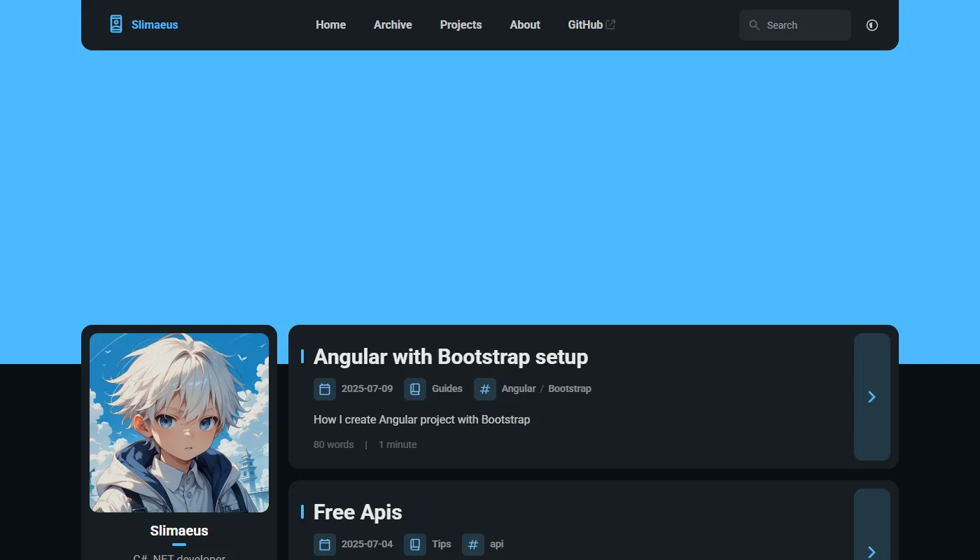
Task: Click the hash icon beside api tag
Action: click(x=473, y=545)
